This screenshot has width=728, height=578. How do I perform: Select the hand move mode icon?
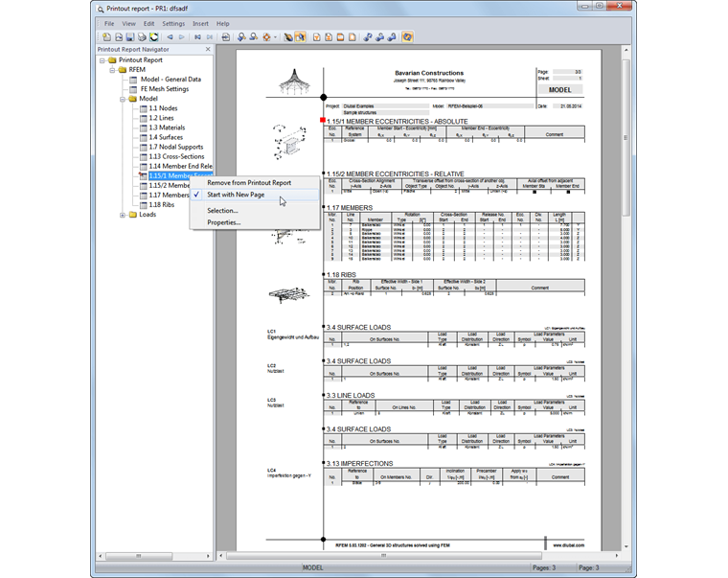288,37
